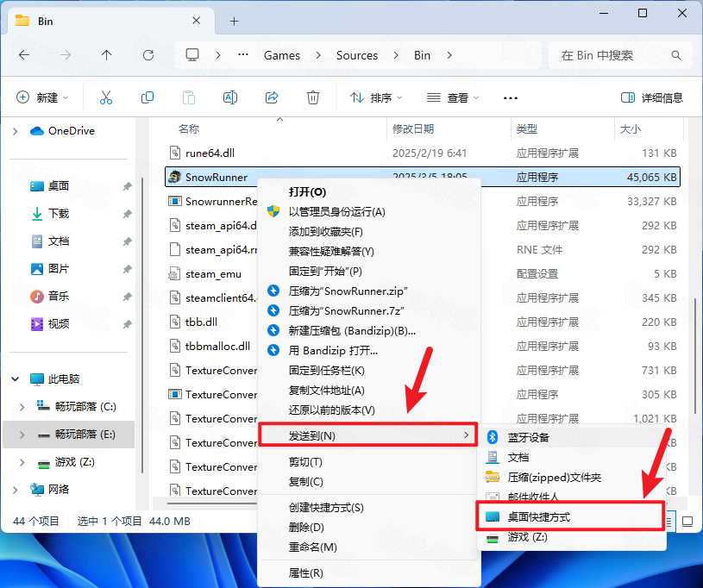This screenshot has height=588, width=703.
Task: Click the Copy icon in toolbar
Action: tap(147, 97)
